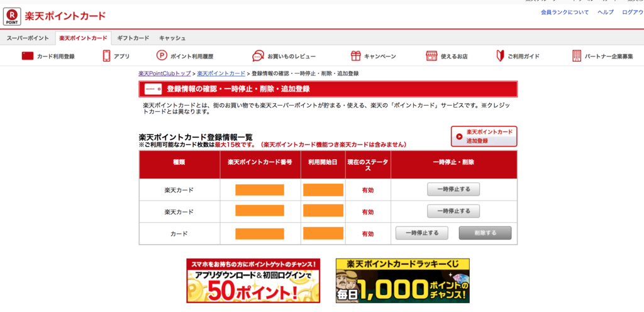Click the ヘルプ link in header
Image resolution: width=644 pixels, height=312 pixels.
606,13
